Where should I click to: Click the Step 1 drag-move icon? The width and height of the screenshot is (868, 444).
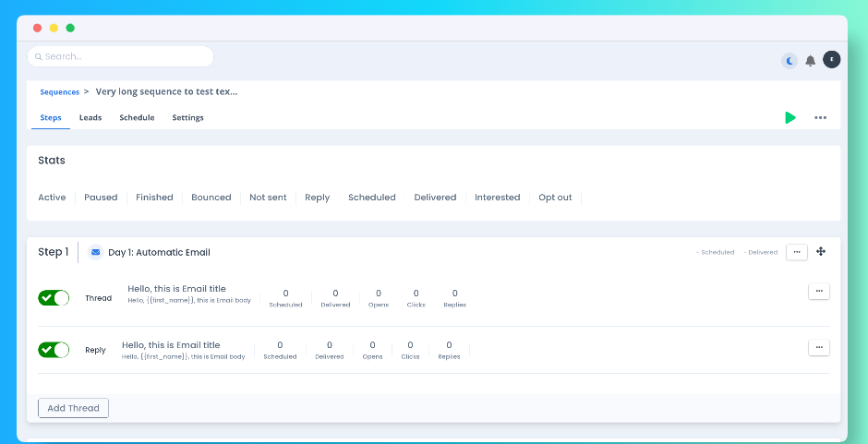tap(821, 251)
